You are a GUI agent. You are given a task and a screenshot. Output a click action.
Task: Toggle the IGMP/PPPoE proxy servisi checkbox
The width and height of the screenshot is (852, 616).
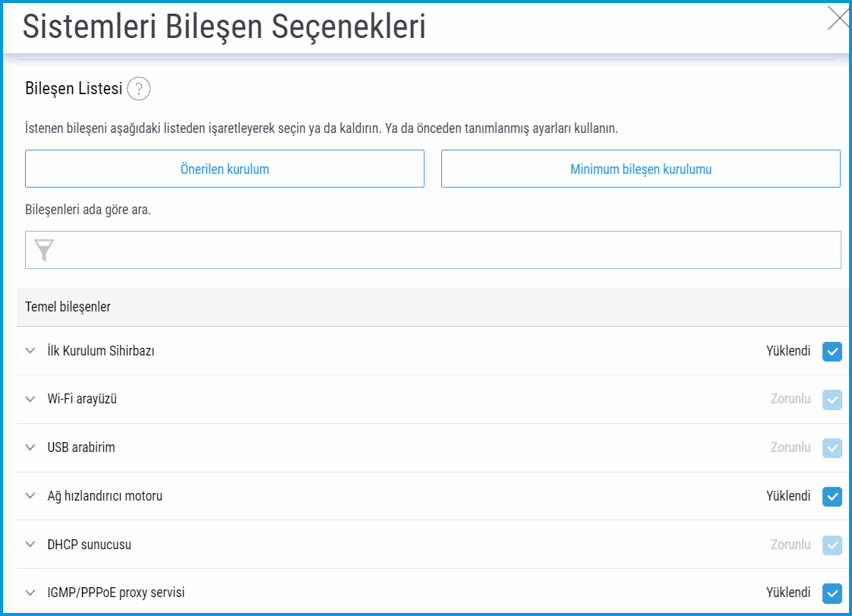[832, 592]
